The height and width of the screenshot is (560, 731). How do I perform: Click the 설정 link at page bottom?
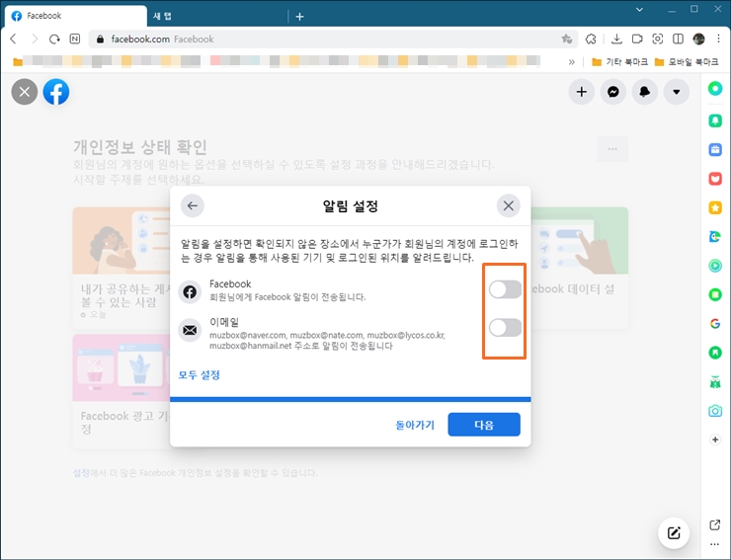click(81, 473)
